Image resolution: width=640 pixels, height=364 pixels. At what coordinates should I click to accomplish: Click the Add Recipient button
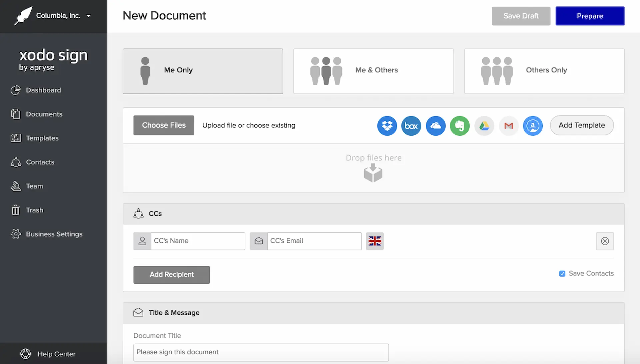(172, 275)
